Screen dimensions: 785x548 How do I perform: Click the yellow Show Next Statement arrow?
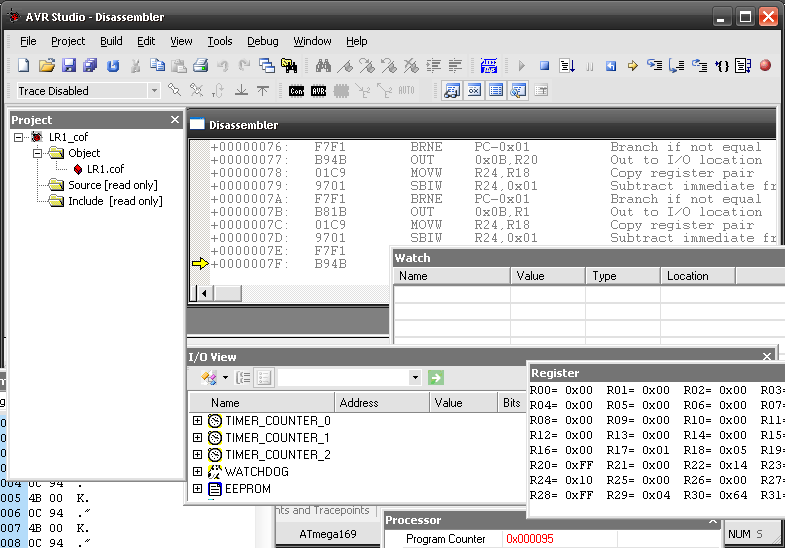tap(633, 66)
